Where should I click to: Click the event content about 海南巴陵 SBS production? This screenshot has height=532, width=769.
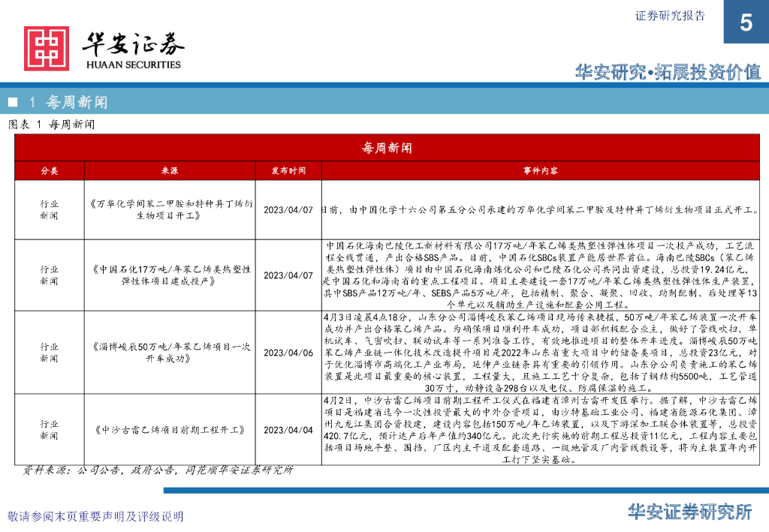pos(541,275)
